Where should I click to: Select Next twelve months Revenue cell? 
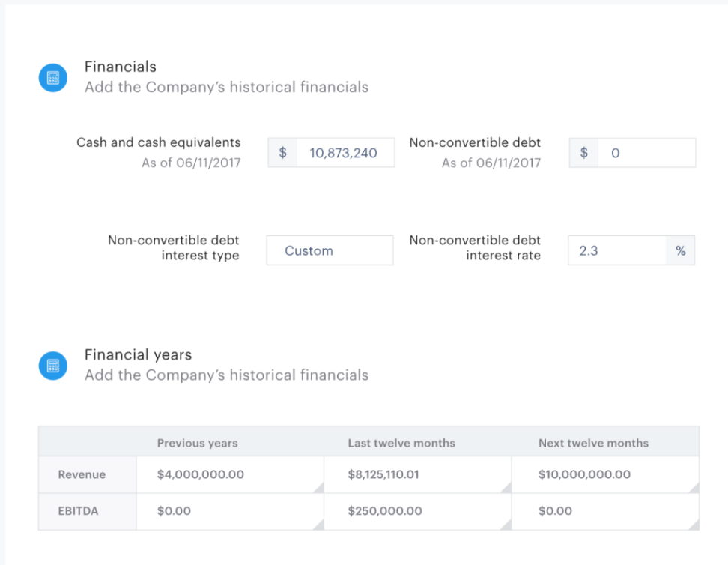(604, 474)
